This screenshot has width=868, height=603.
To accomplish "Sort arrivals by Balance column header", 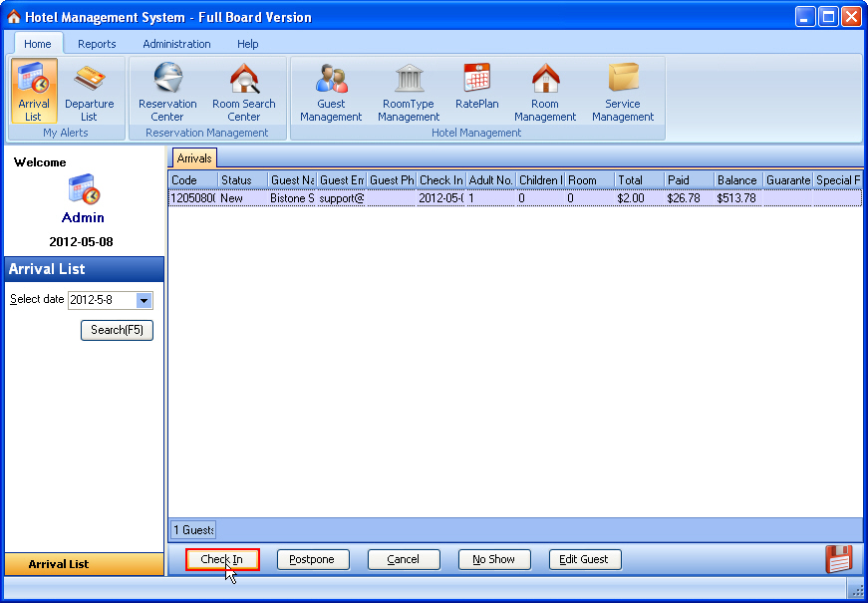I will coord(737,180).
